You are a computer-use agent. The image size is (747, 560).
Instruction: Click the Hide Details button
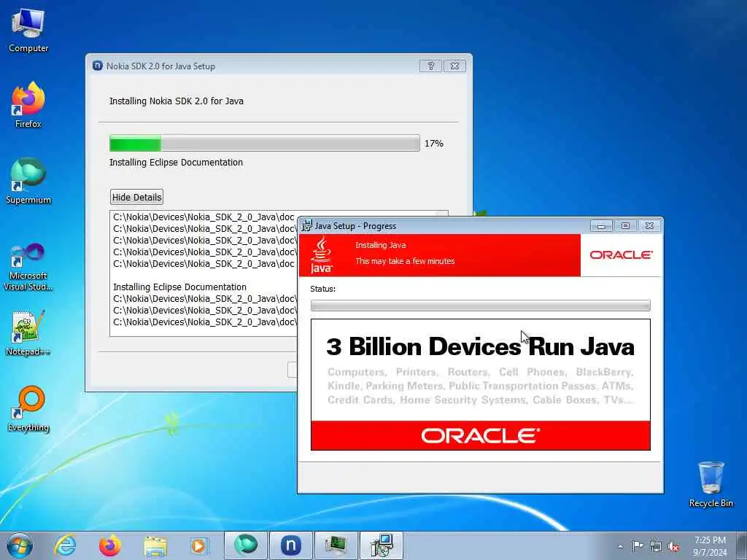(x=136, y=197)
